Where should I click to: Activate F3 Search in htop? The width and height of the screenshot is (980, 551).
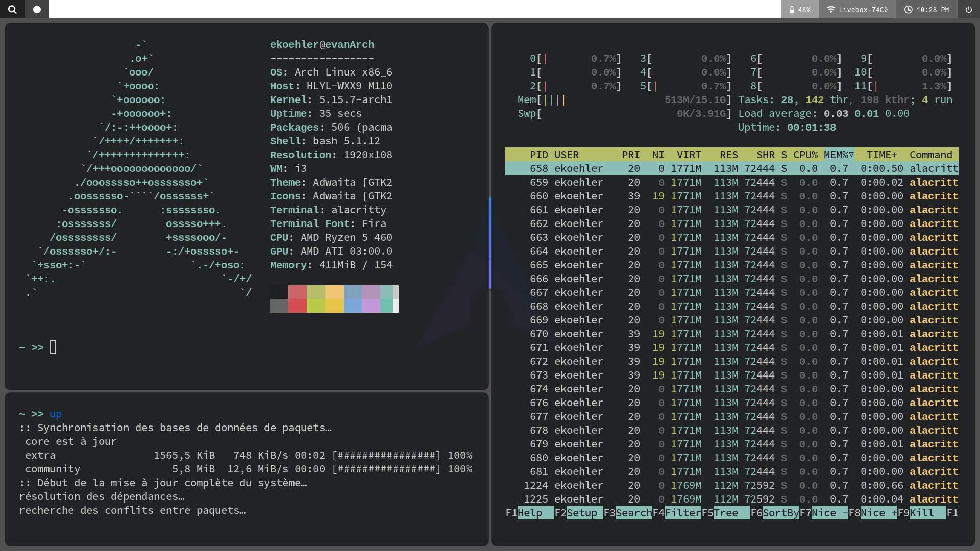(x=633, y=513)
